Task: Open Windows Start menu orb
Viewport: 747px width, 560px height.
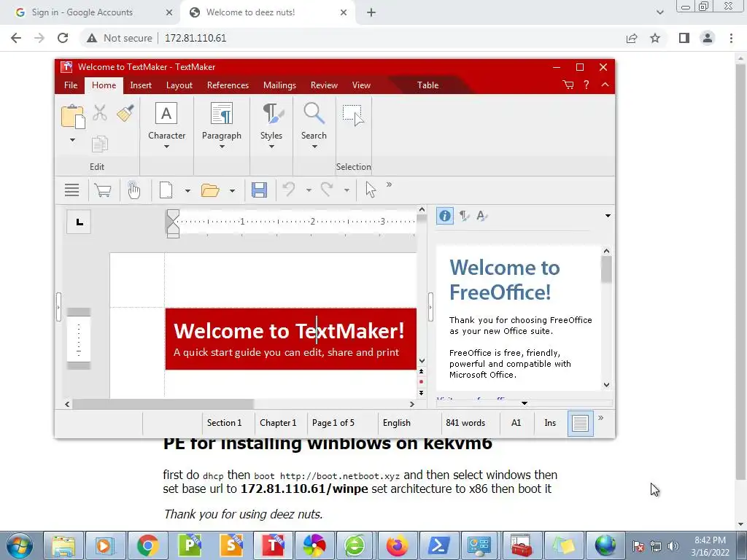Action: (20, 545)
